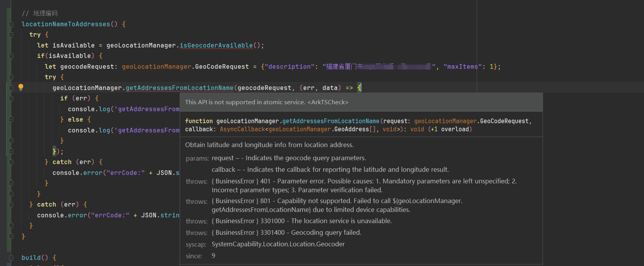Screen dimensions: 644x266
Task: Collapse the build() method fold marker
Action: point(11,258)
